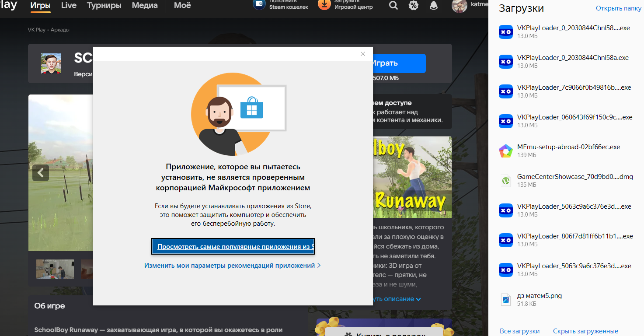Click the Microsoft Store bag illustration icon
The image size is (644, 336).
point(252,107)
